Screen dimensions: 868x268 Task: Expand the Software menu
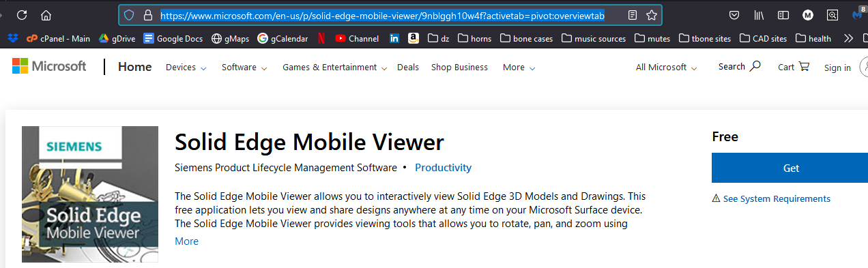(244, 67)
